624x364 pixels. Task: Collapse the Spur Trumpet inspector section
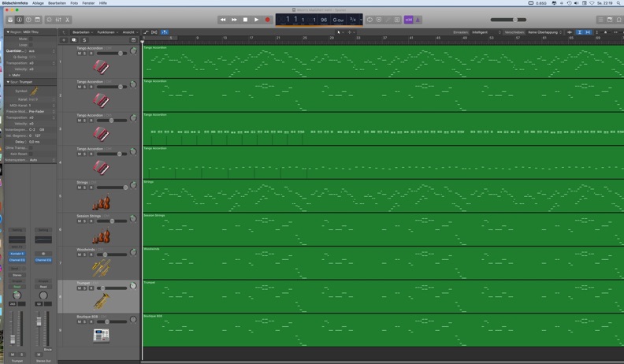(8, 82)
